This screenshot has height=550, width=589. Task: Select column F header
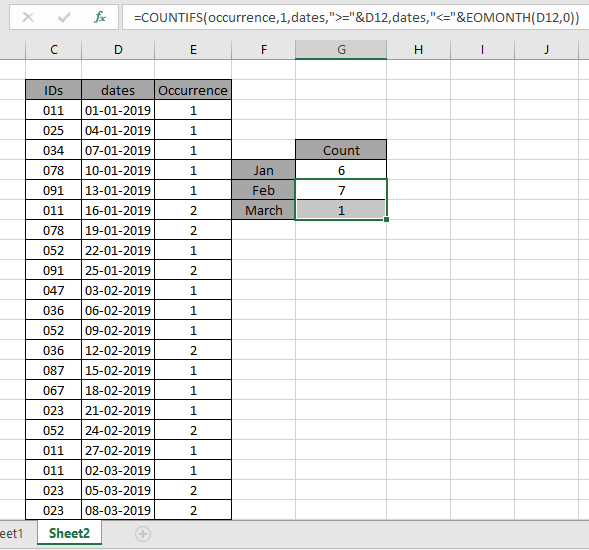coord(264,50)
